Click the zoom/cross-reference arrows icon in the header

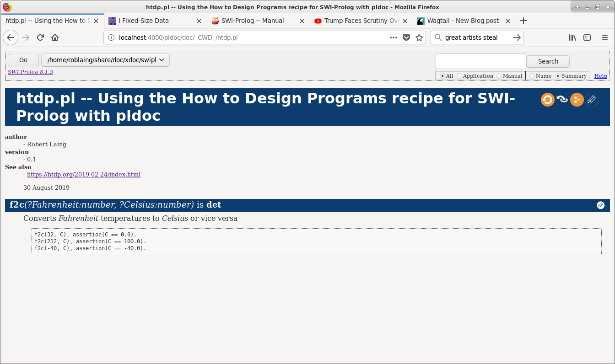click(x=562, y=100)
